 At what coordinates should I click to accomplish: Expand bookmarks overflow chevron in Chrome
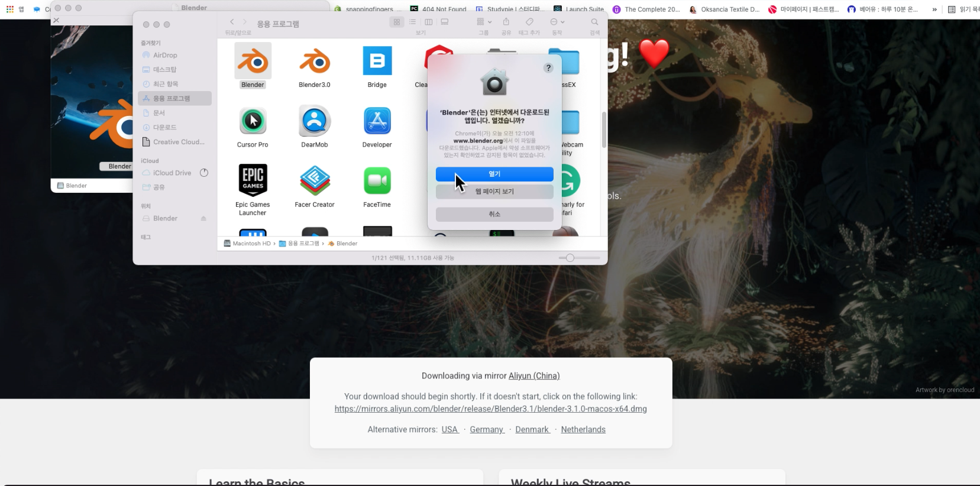(x=934, y=9)
